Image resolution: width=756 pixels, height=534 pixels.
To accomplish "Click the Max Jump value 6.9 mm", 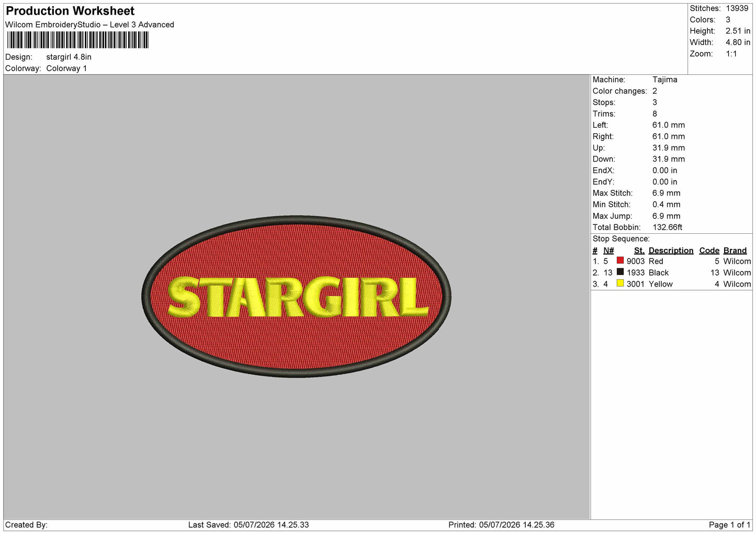I will click(666, 216).
